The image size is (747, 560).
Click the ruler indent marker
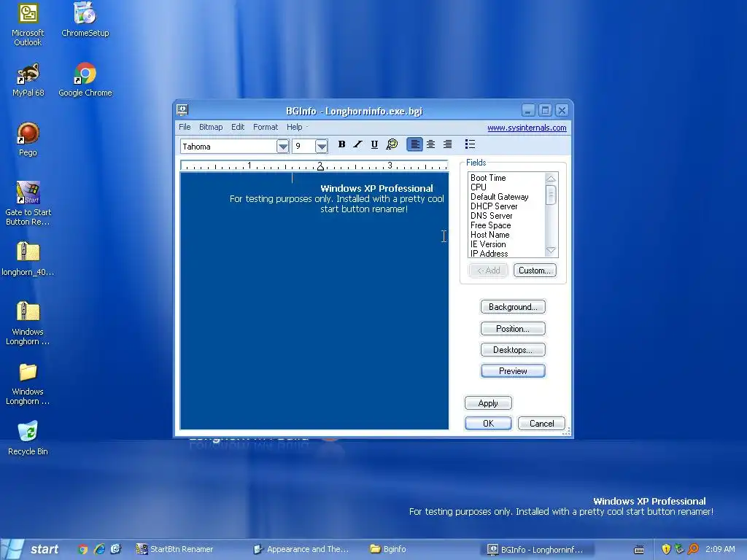[320, 166]
